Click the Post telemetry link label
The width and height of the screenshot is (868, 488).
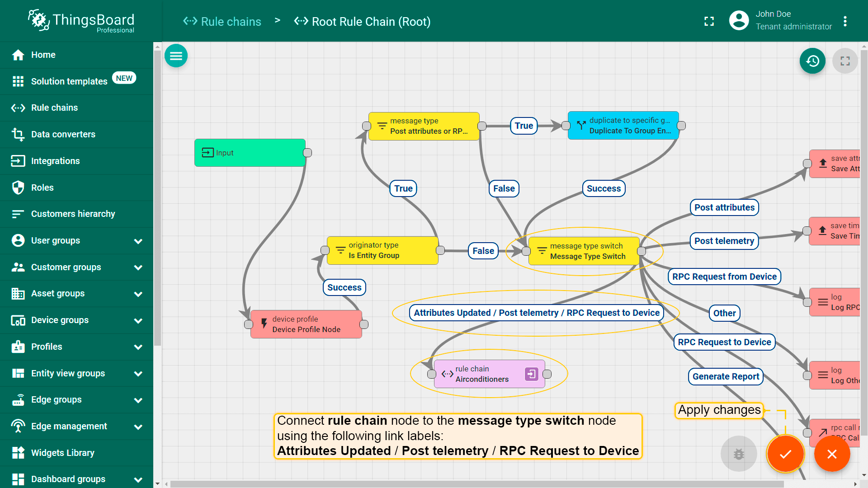pyautogui.click(x=724, y=241)
